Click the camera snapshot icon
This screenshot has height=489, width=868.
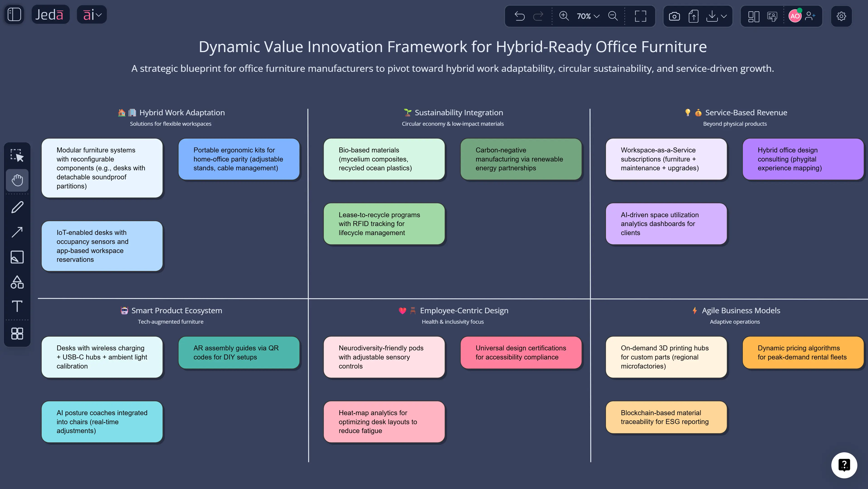coord(675,16)
